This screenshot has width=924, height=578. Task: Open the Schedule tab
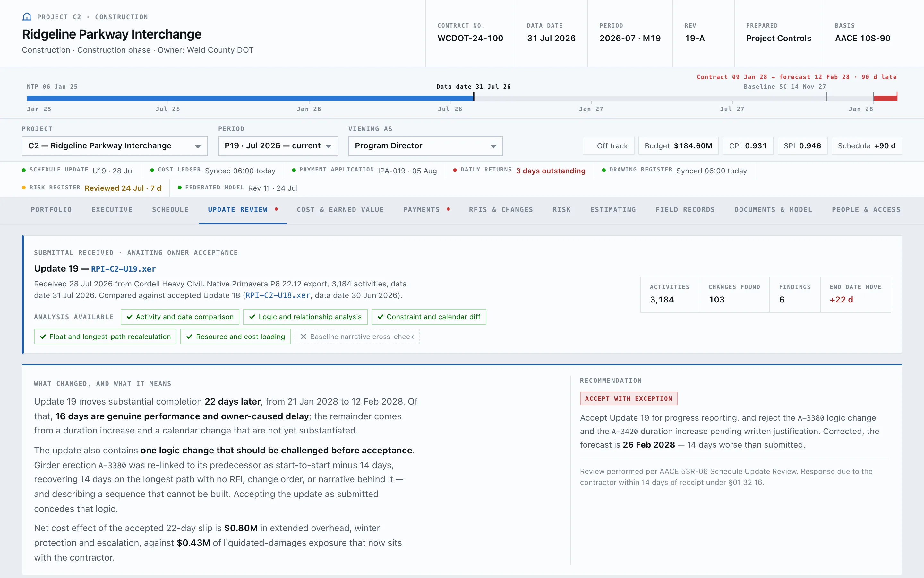click(170, 210)
